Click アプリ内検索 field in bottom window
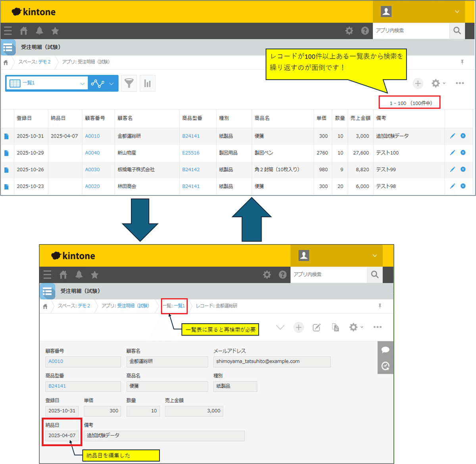This screenshot has width=476, height=464. 329,274
